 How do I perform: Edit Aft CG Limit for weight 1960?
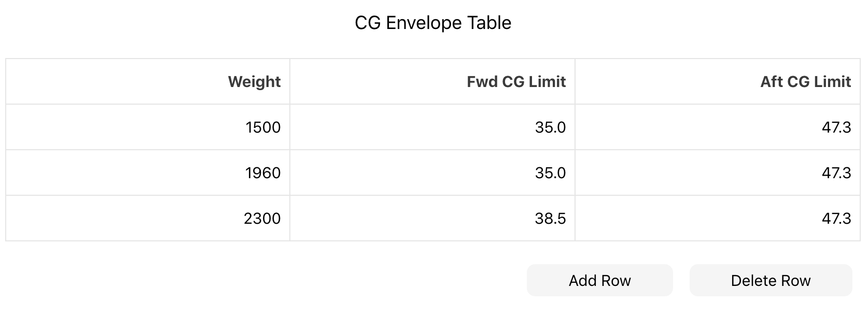click(x=718, y=172)
